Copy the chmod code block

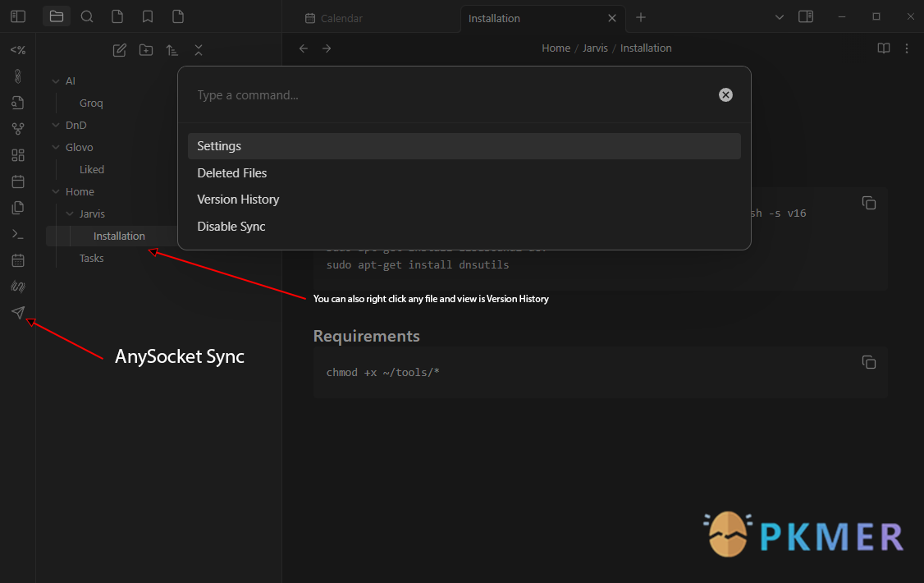868,362
